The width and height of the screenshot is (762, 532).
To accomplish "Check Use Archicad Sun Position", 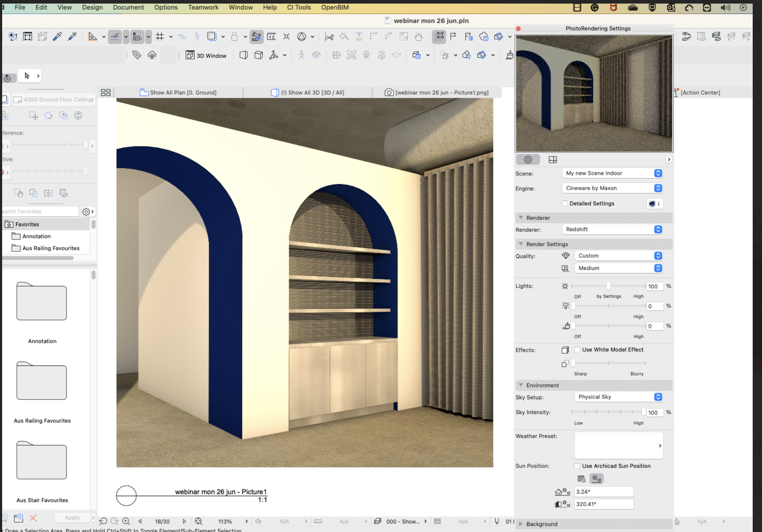I will [577, 466].
